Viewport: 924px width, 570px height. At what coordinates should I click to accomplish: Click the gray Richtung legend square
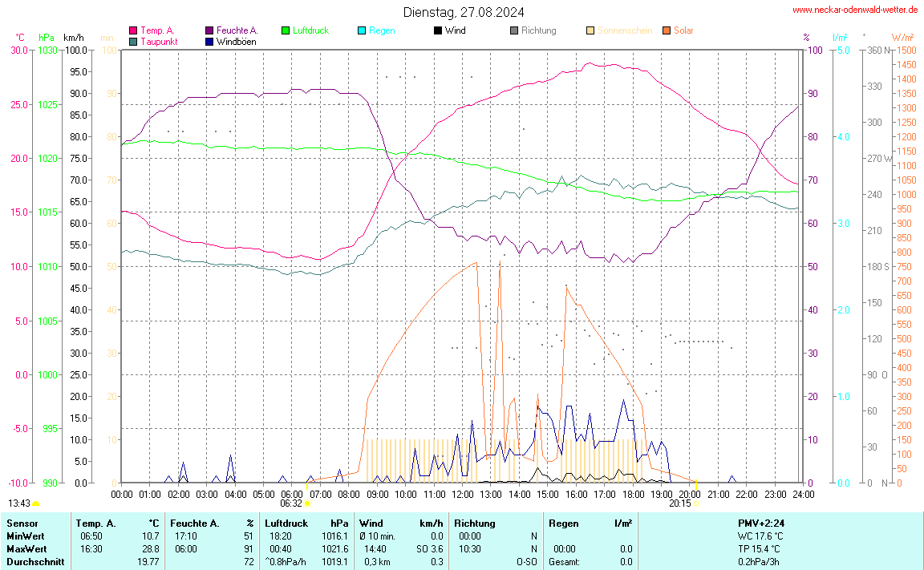(514, 30)
